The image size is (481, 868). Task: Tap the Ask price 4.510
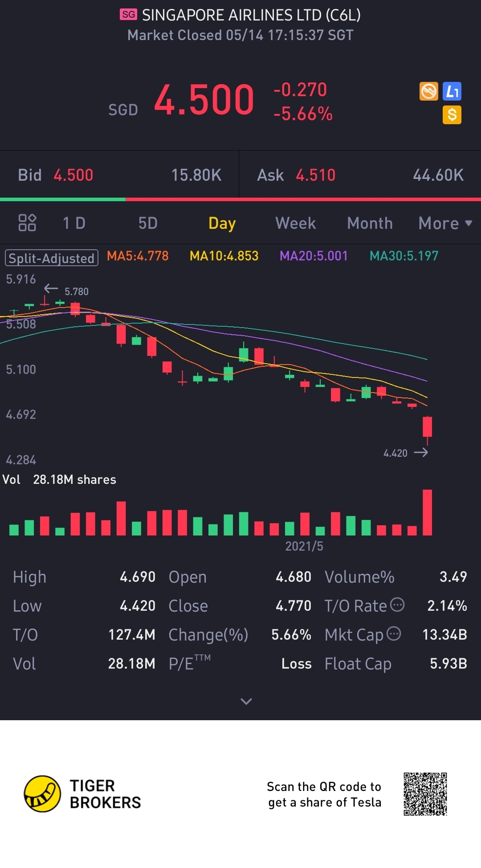(x=315, y=175)
